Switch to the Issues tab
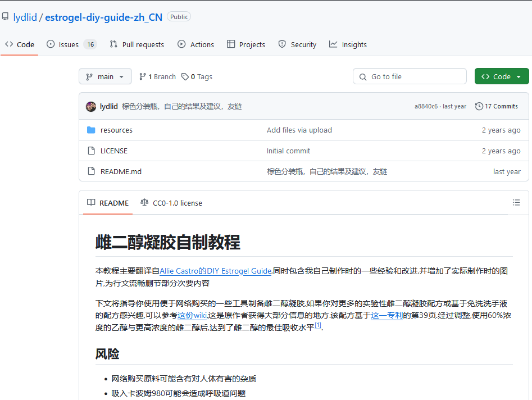This screenshot has height=400, width=532. pos(72,44)
